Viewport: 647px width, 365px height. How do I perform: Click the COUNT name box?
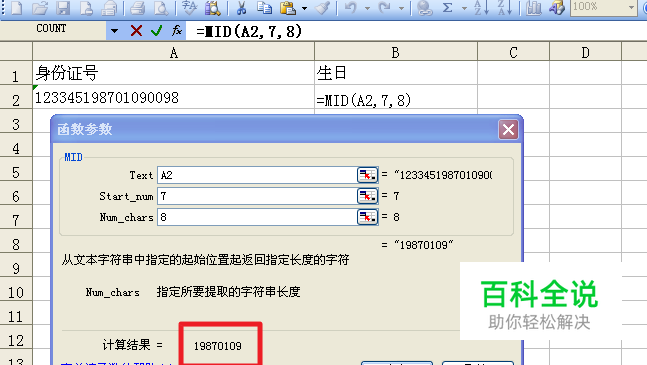pos(54,30)
